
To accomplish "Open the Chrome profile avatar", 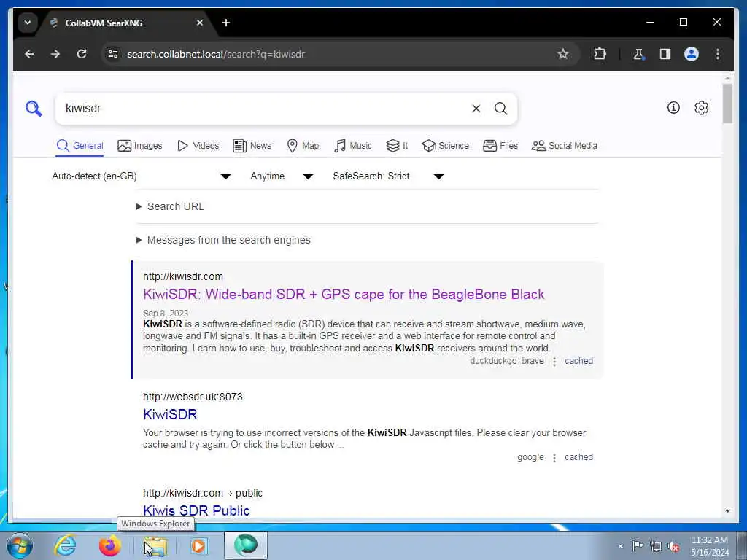I will pos(692,54).
